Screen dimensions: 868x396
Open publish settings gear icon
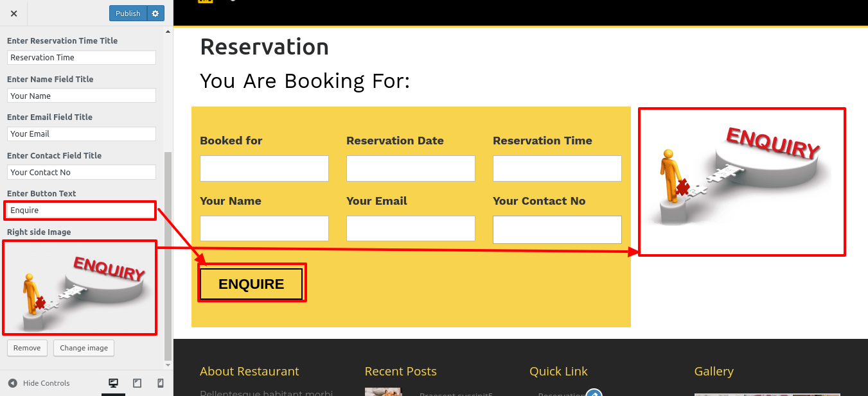click(155, 13)
